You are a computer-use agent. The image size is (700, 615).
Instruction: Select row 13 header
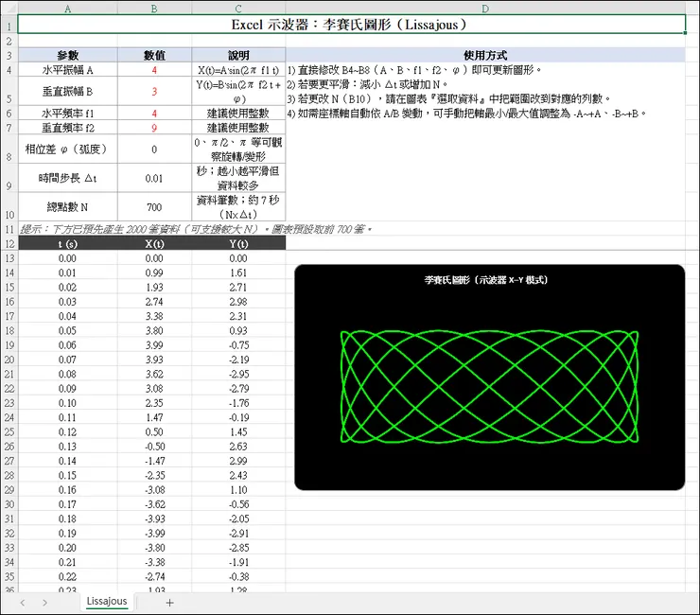tap(9, 258)
